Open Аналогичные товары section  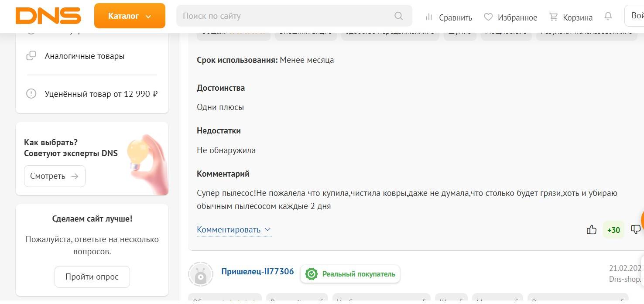[x=84, y=56]
